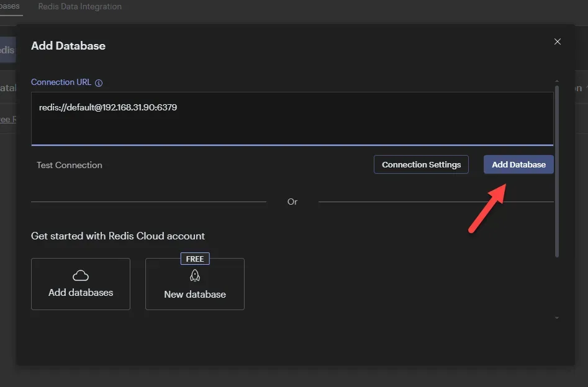Viewport: 588px width, 387px height.
Task: Click the 'Get started with Redis Cloud account' heading
Action: 118,236
